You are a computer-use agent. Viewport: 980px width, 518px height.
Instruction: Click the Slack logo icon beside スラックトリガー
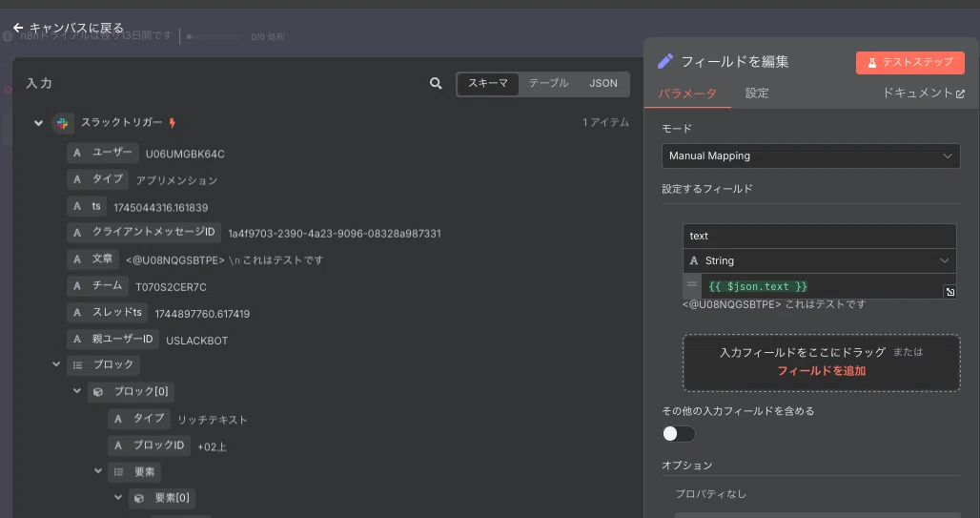[x=63, y=123]
